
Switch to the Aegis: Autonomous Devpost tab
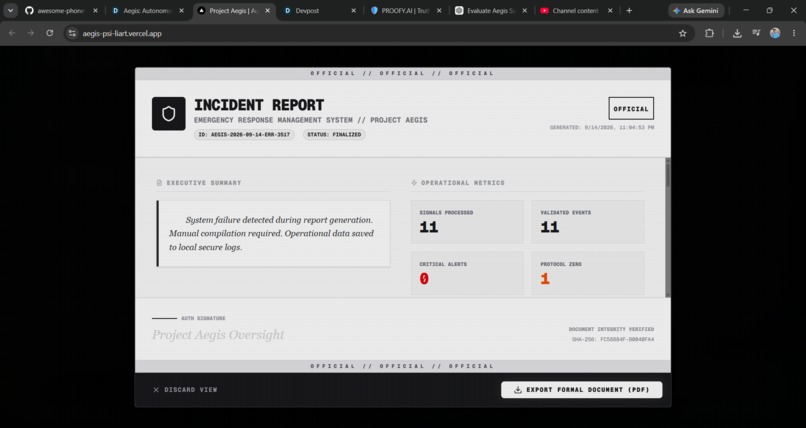148,10
